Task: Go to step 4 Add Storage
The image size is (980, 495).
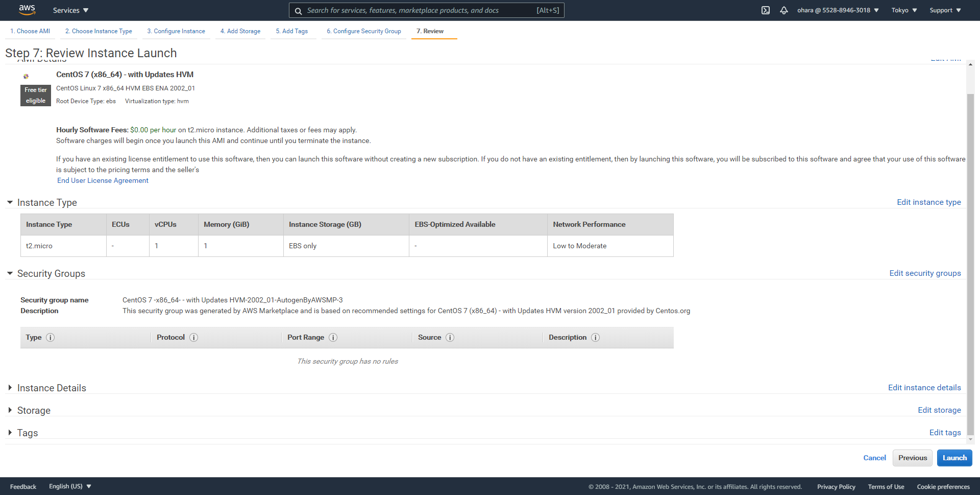Action: 240,31
